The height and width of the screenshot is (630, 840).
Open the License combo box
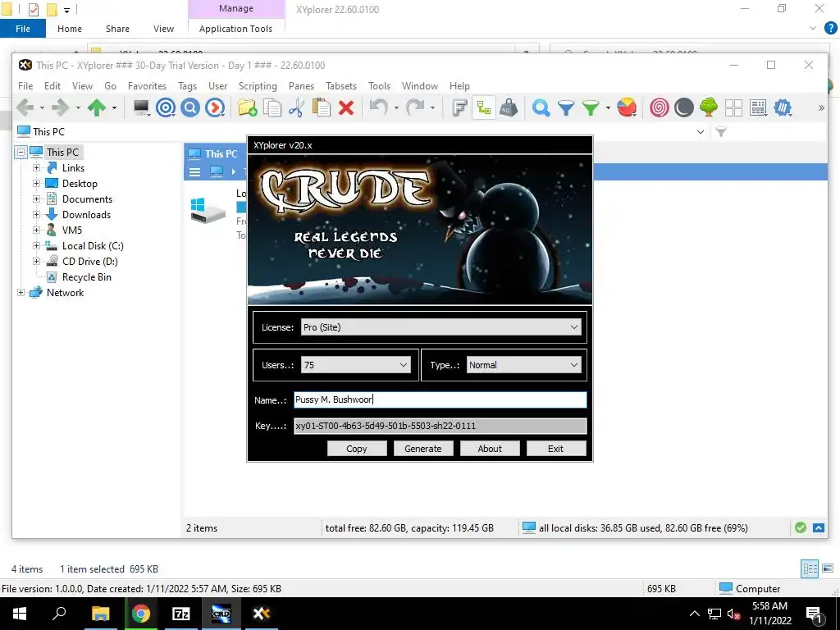click(441, 327)
